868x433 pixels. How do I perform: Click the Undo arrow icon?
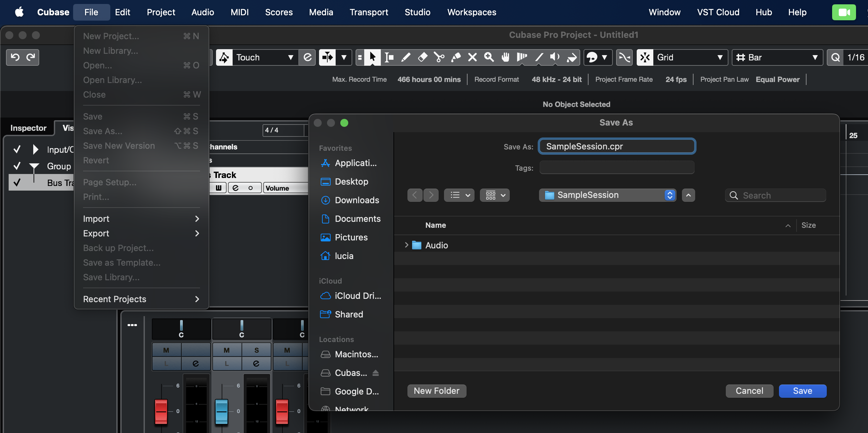coord(15,57)
